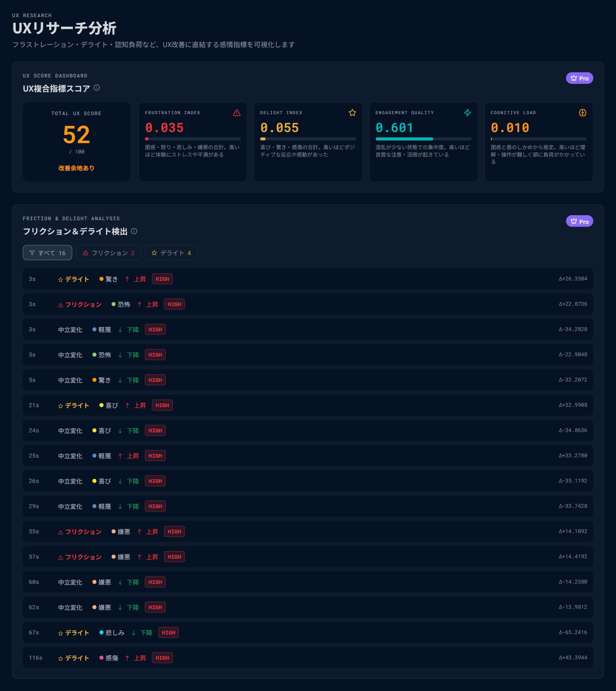Viewport: 616px width, 691px height.
Task: Filter events by フリクション 3
Action: point(109,253)
